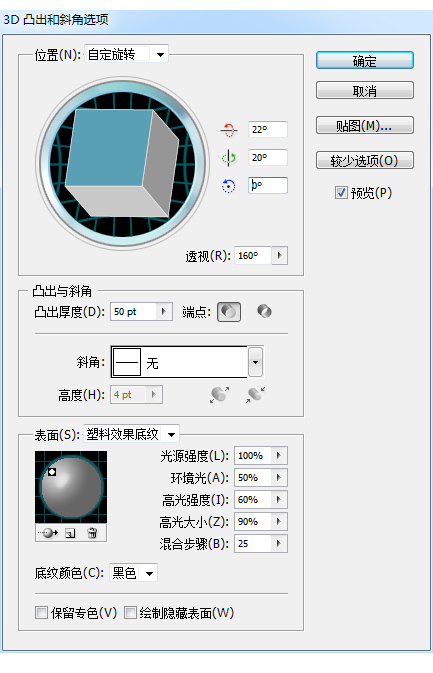Select bevel extent in icon
The image size is (433, 673).
pyautogui.click(x=255, y=394)
